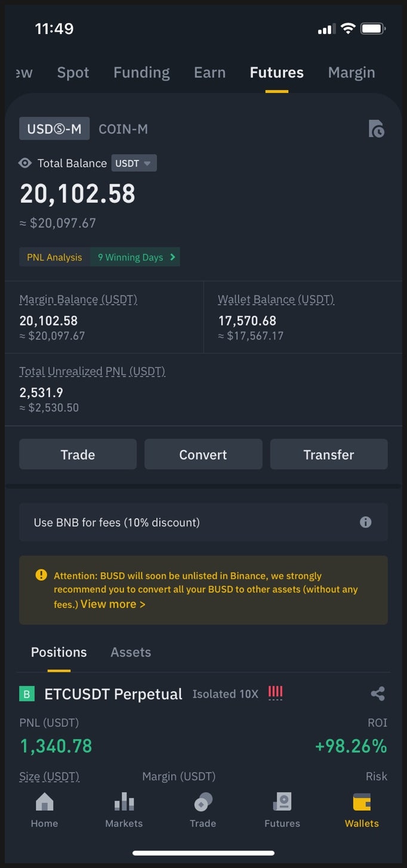Screen dimensions: 407x868
Task: Open Isolated 10X margin mode selector
Action: click(225, 694)
